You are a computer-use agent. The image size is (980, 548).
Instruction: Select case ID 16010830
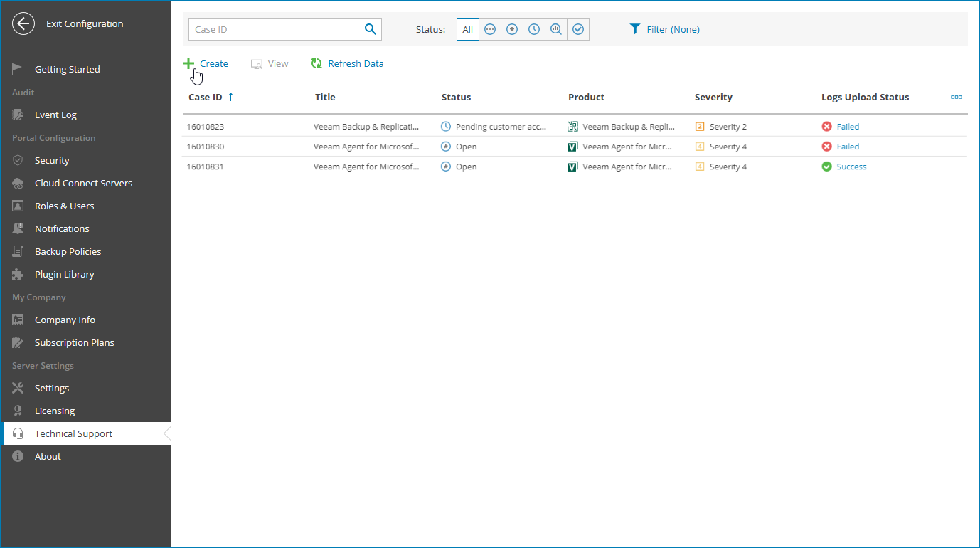point(206,146)
